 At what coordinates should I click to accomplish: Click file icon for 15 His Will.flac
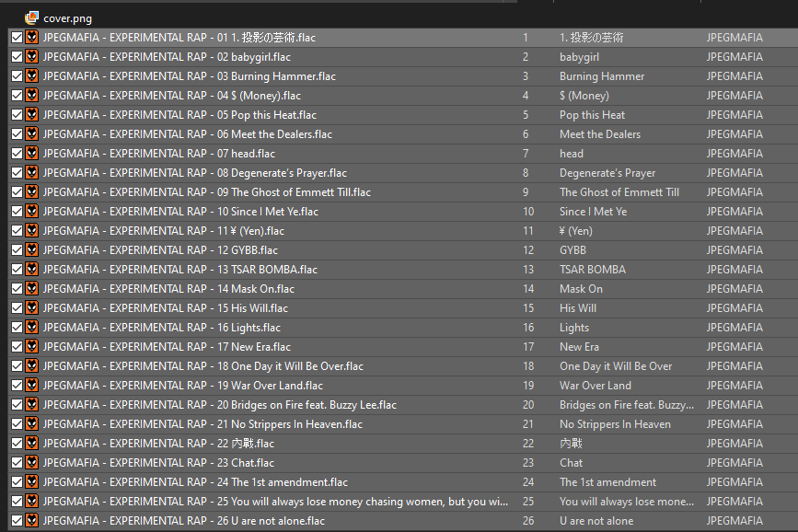coord(31,308)
